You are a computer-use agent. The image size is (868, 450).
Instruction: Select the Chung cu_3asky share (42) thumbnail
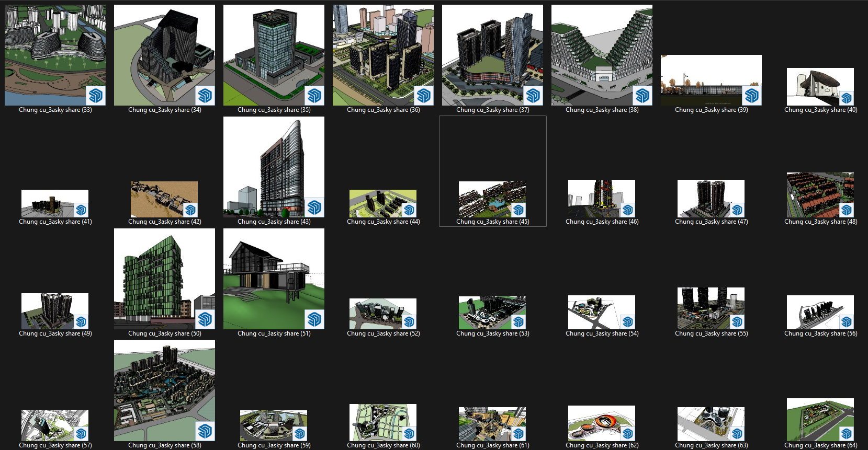point(164,199)
